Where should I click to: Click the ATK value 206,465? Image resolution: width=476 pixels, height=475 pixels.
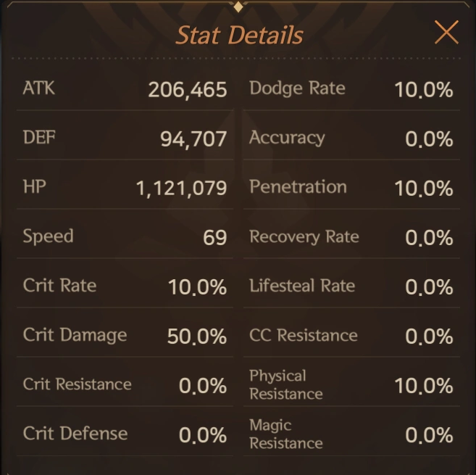click(188, 90)
